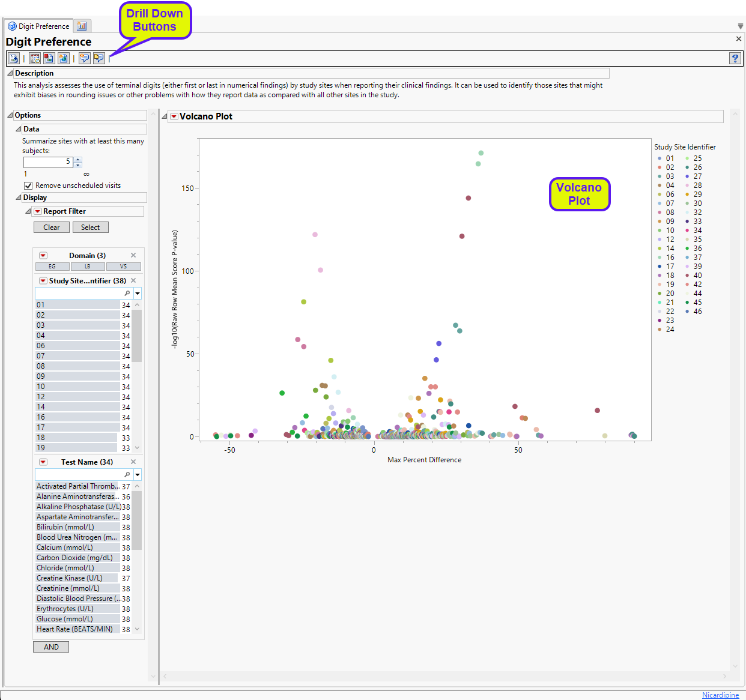Click the table-with-magnifier drill down icon
Viewport: 746px width, 700px height.
click(35, 58)
